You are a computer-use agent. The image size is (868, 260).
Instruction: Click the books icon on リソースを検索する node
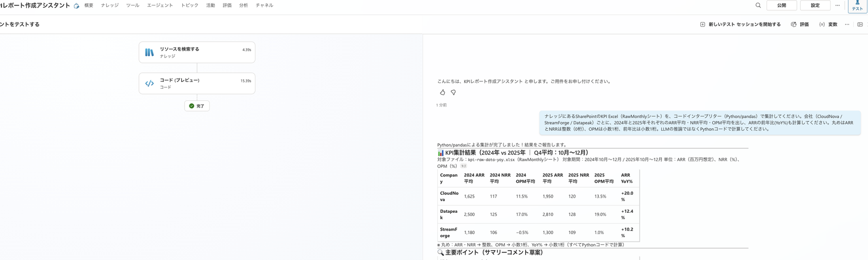click(x=149, y=52)
